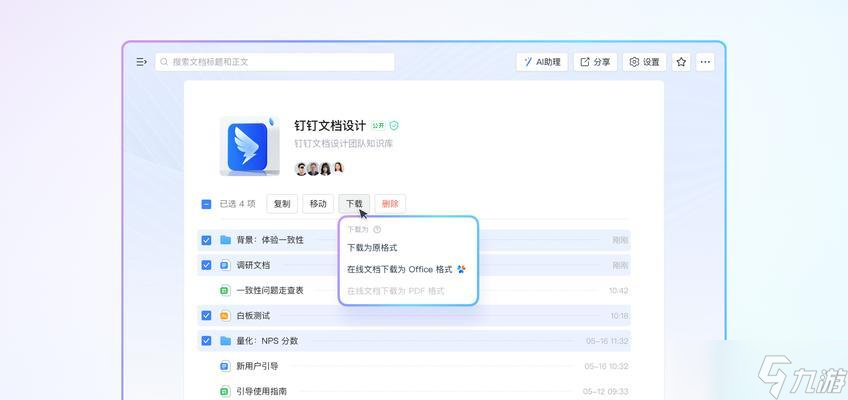Click the 白板测试 whiteboard icon
This screenshot has width=848, height=400.
tap(226, 316)
